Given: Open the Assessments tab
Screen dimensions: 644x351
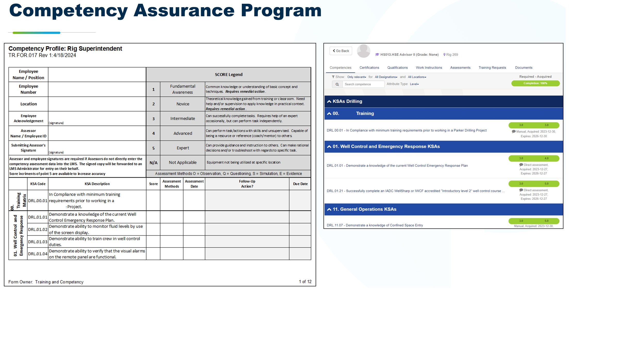Looking at the screenshot, I should [x=460, y=67].
